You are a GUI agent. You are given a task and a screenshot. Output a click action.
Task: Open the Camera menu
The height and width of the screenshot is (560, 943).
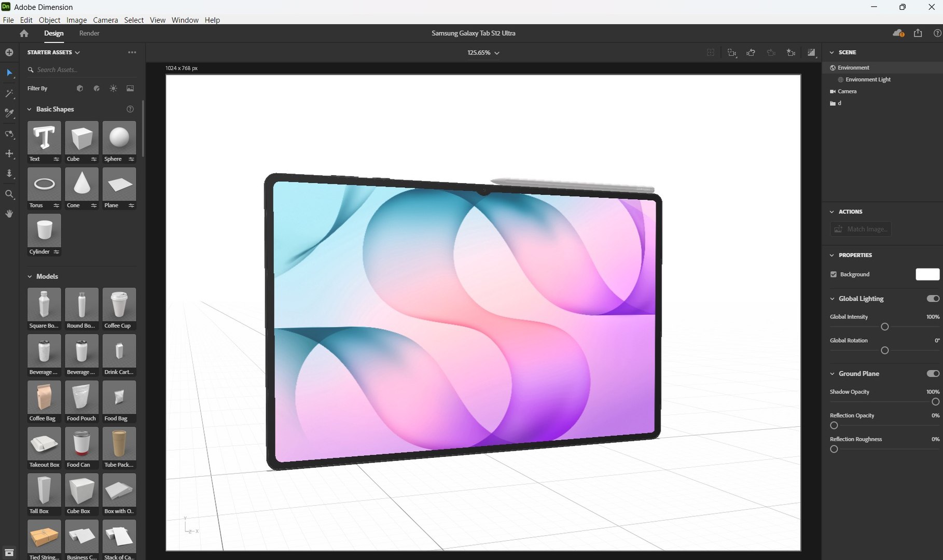tap(105, 20)
